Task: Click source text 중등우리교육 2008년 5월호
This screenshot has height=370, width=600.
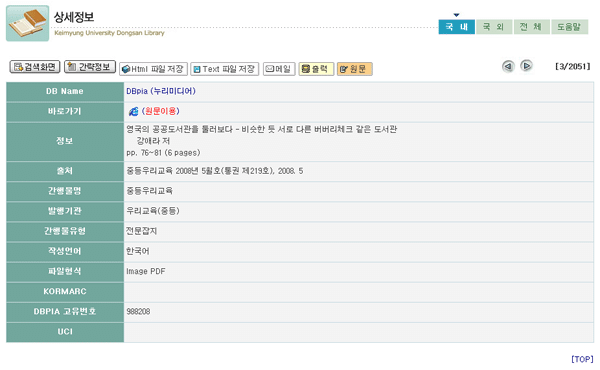Action: click(215, 171)
